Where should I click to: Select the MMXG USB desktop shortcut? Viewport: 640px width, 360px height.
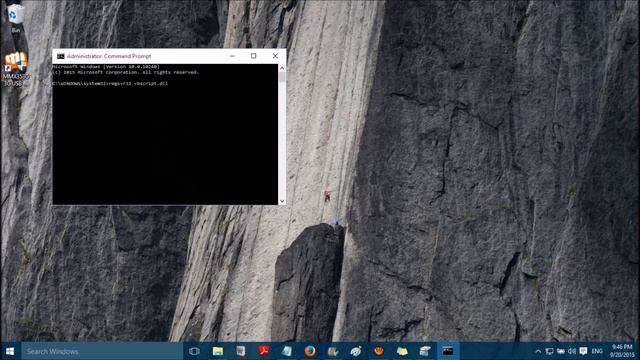(x=16, y=69)
